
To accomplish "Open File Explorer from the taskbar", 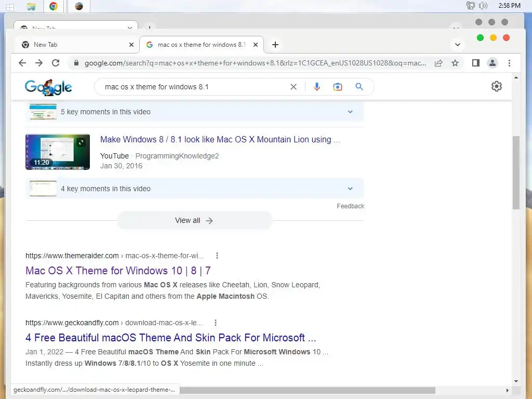I will click(x=31, y=6).
